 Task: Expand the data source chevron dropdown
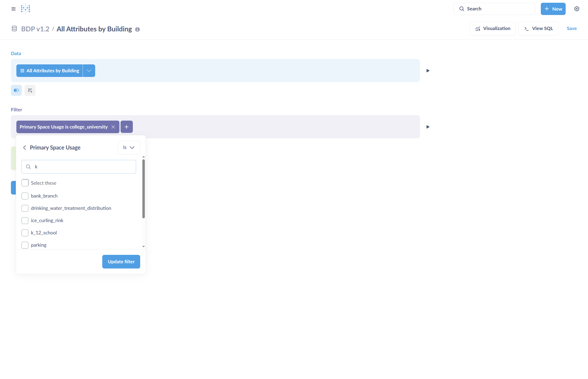[x=89, y=71]
